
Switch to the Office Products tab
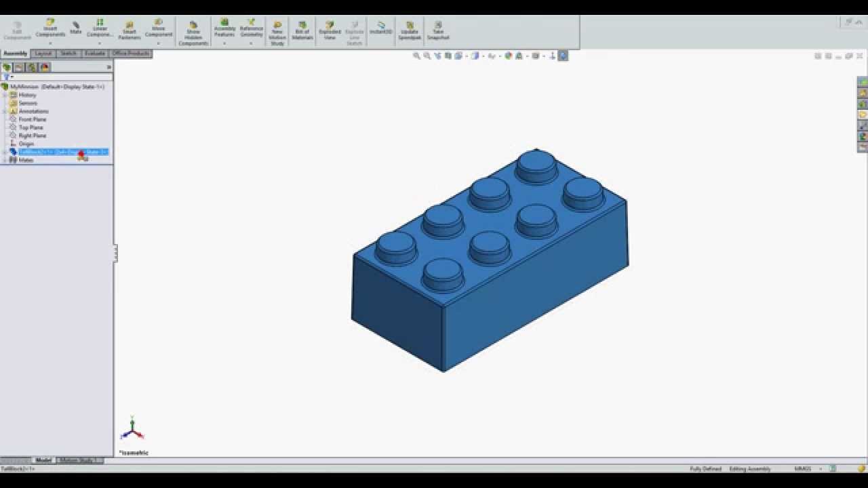(130, 54)
